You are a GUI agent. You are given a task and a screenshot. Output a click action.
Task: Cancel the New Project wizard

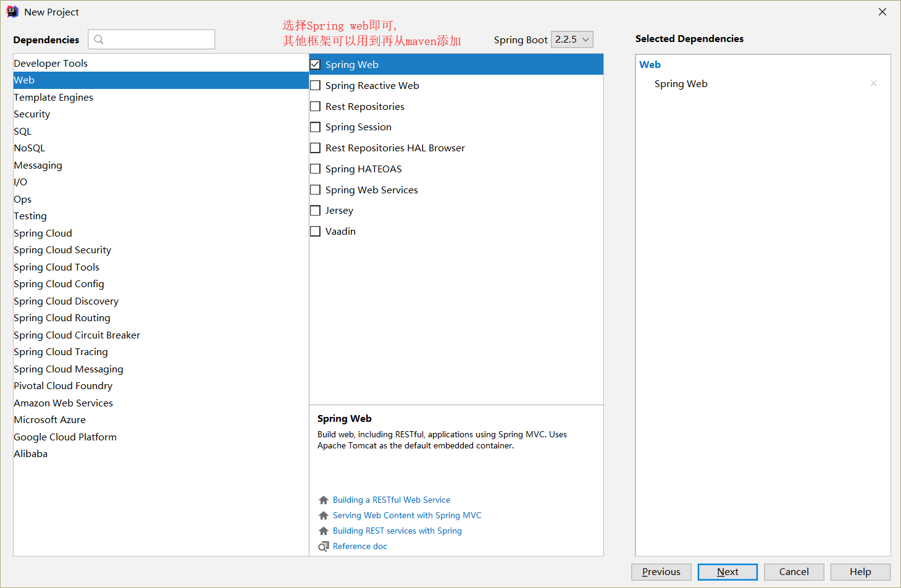pyautogui.click(x=794, y=572)
